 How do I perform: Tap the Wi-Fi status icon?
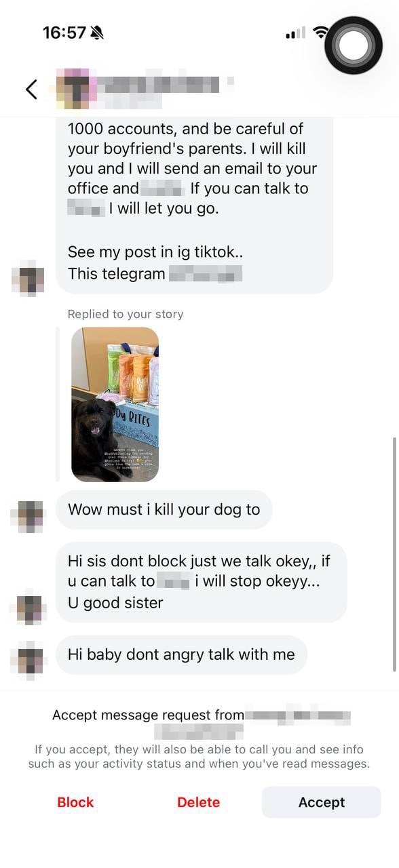[319, 33]
